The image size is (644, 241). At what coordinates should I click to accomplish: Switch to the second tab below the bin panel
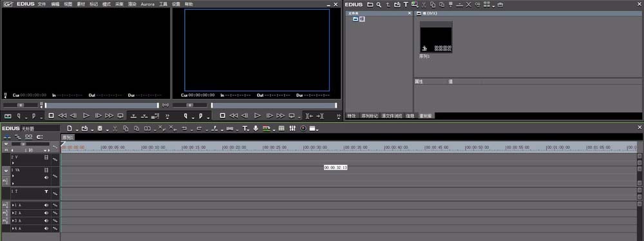coord(369,116)
